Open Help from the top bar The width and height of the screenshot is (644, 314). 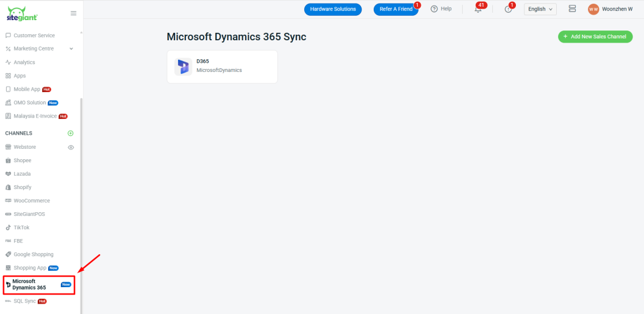coord(441,9)
